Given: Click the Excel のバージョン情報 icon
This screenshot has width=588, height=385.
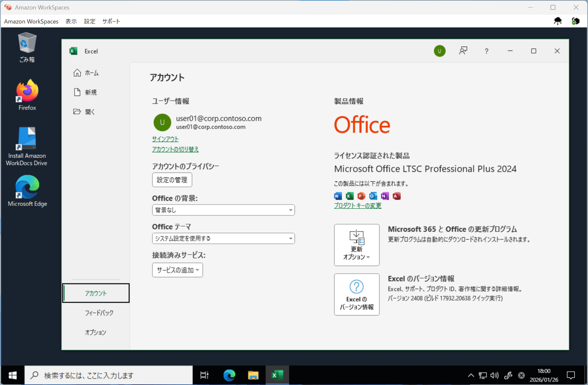Looking at the screenshot, I should click(356, 294).
